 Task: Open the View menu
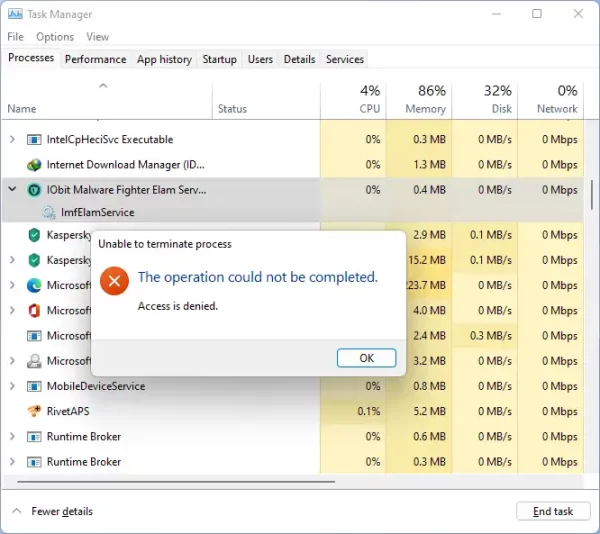98,37
